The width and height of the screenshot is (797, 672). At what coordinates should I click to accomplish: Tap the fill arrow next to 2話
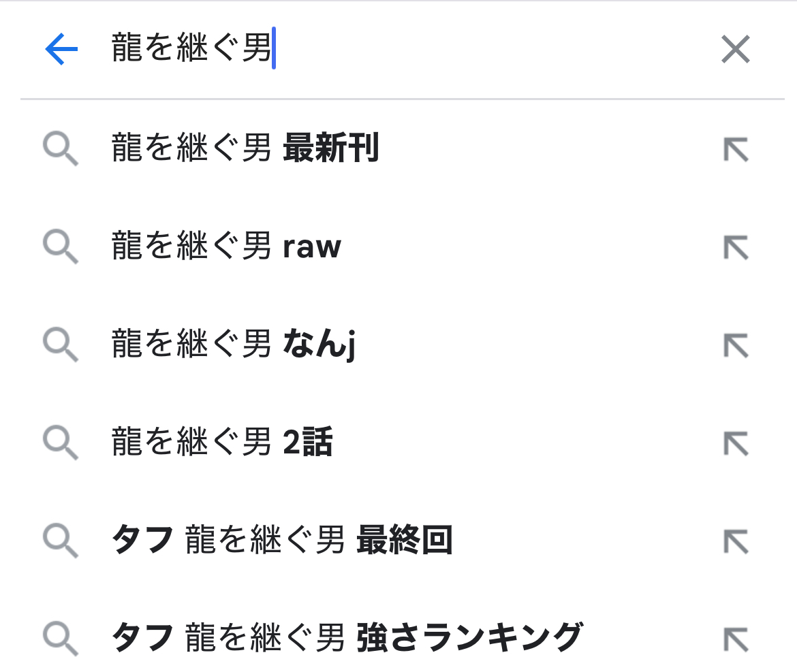tap(736, 444)
